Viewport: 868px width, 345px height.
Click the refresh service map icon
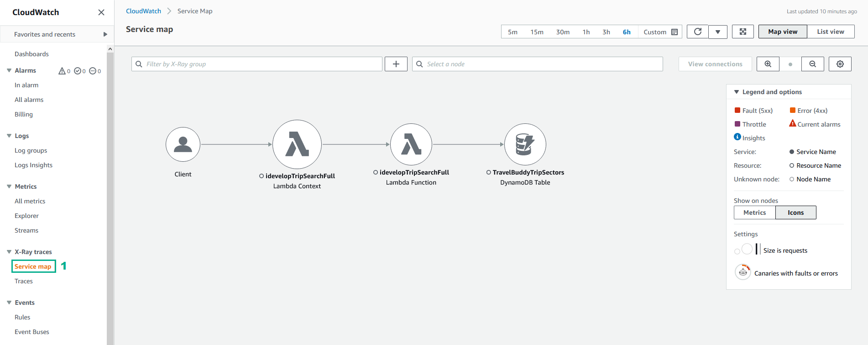click(697, 32)
